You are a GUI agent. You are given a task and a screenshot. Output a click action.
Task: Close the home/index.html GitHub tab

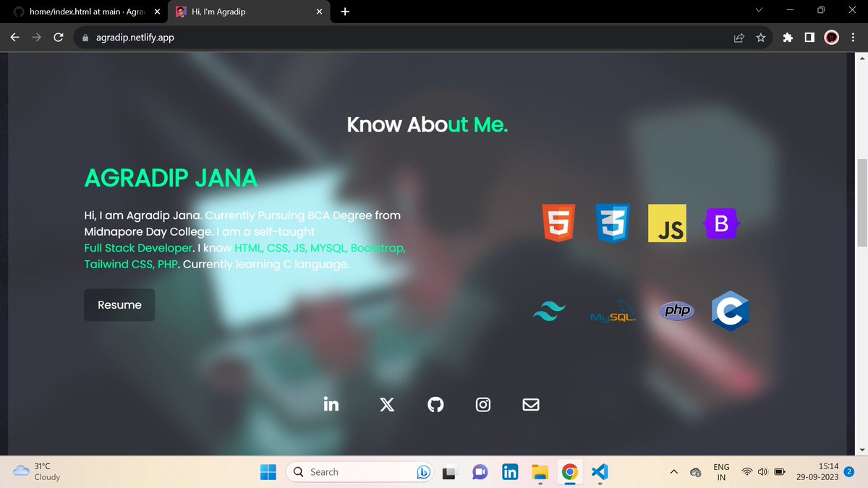tap(157, 12)
